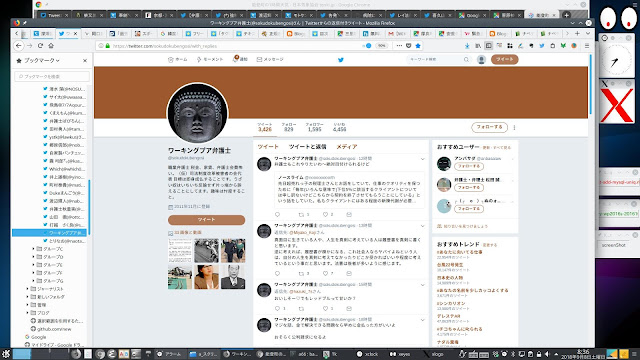This screenshot has height=360, width=640.
Task: Close the bookmarks sidebar
Action: (x=85, y=60)
